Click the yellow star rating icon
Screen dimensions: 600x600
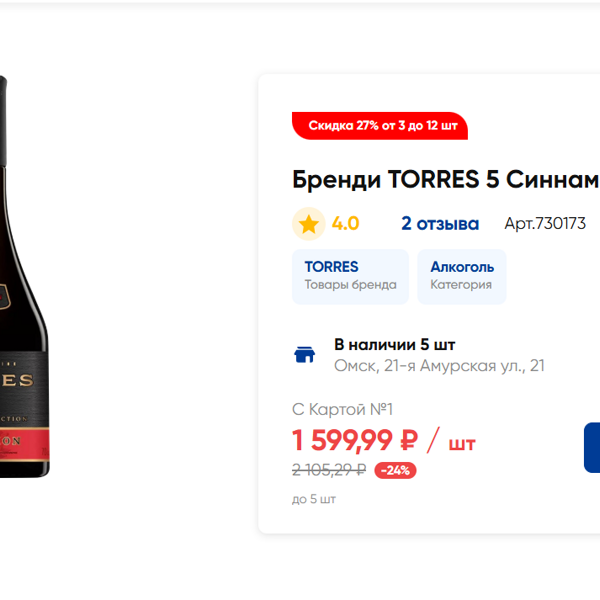tap(308, 224)
